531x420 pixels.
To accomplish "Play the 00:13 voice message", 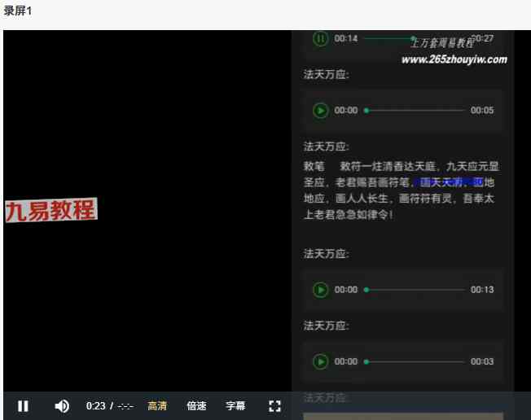I will pyautogui.click(x=321, y=289).
